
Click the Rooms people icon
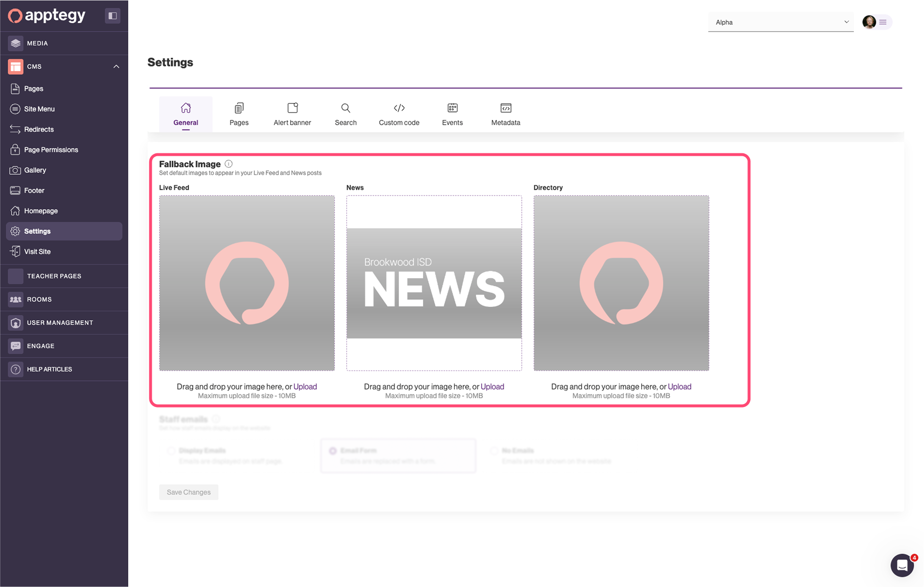click(16, 299)
